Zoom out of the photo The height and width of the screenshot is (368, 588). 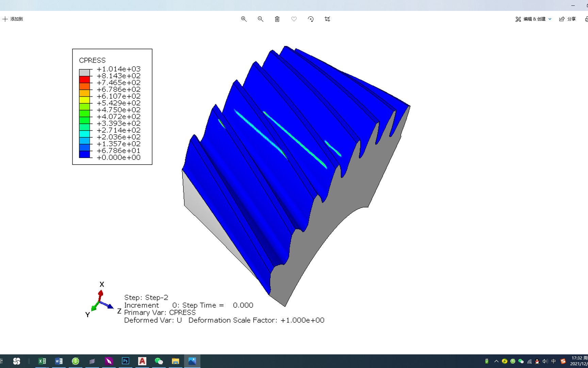[x=260, y=19]
